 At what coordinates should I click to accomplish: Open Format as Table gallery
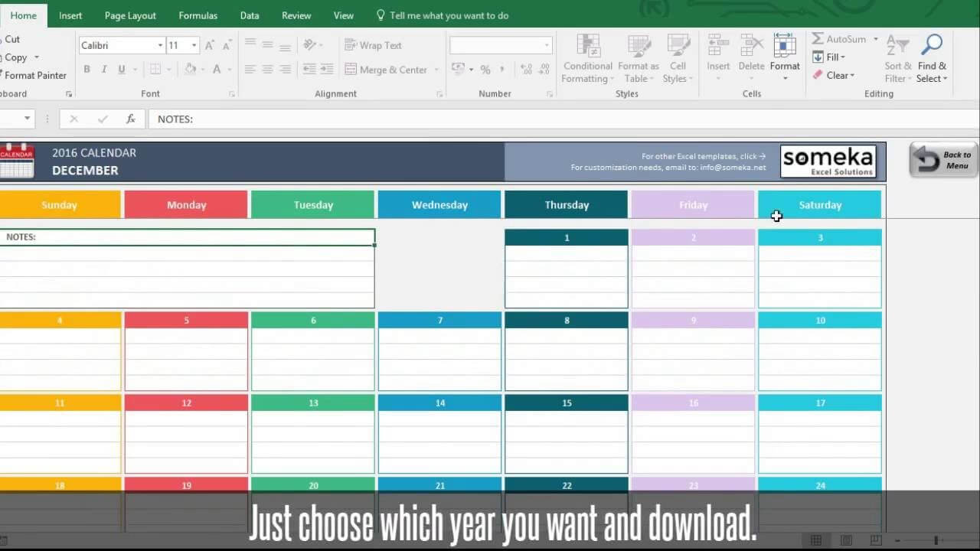tap(639, 46)
